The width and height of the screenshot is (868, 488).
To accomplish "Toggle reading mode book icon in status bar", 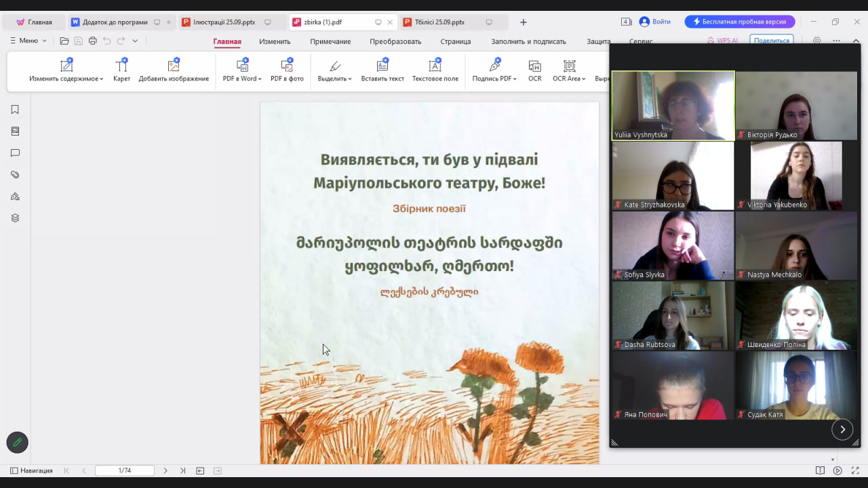I will 820,470.
